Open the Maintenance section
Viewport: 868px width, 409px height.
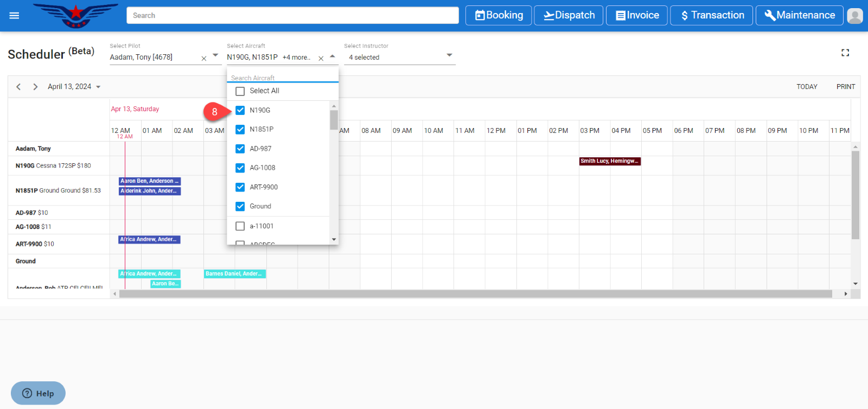[x=799, y=15]
